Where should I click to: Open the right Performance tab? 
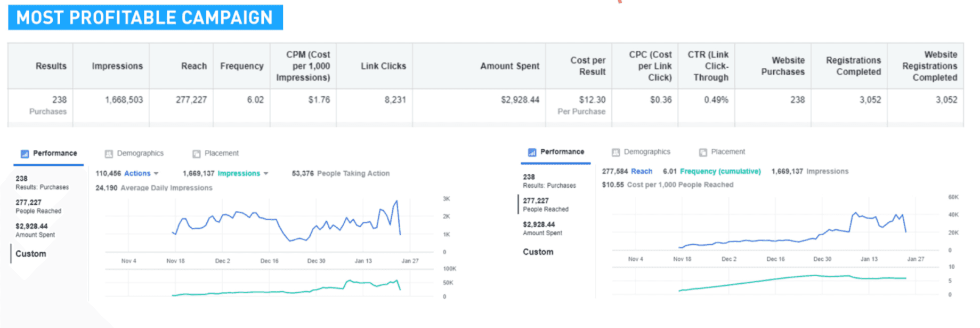(556, 152)
